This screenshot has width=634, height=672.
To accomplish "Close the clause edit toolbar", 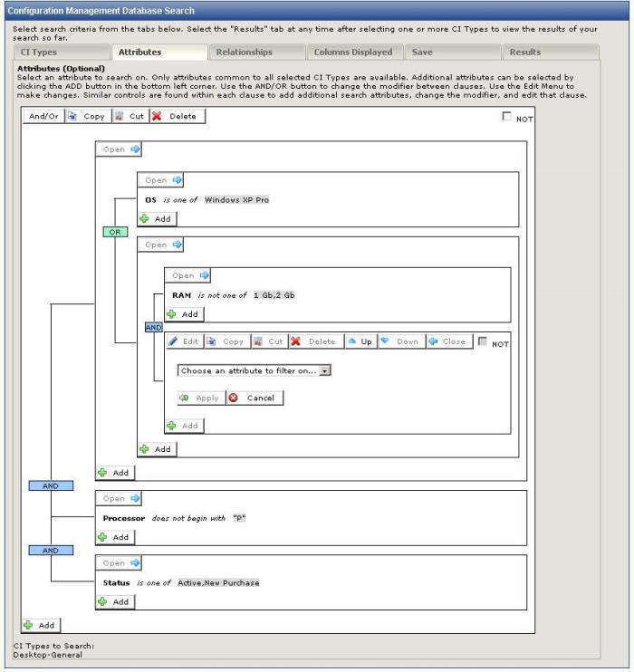I will (x=450, y=341).
